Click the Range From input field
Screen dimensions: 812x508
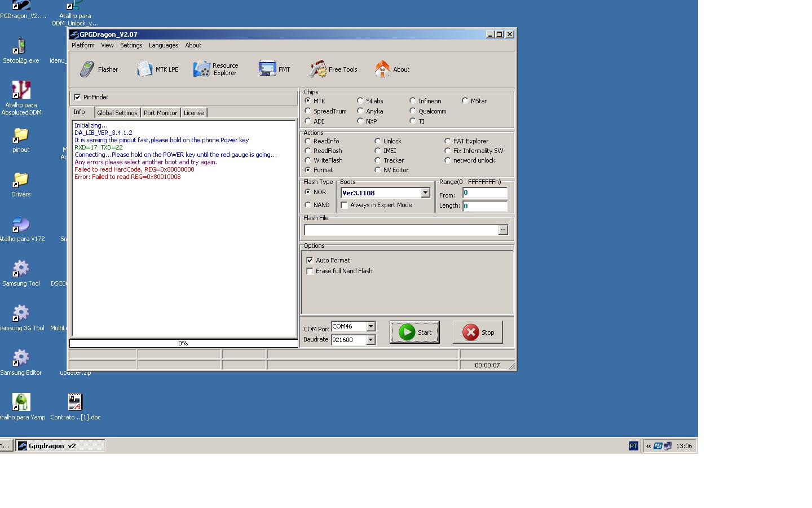485,193
